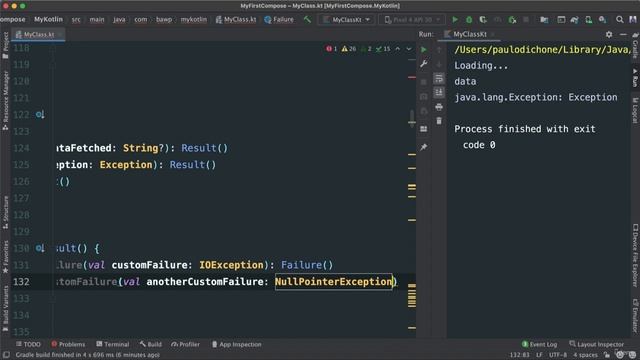Click IOException in line 131
The height and width of the screenshot is (360, 640).
pos(231,265)
